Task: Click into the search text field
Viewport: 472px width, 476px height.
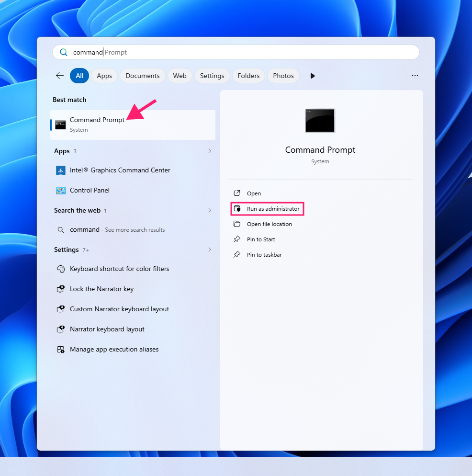Action: [236, 52]
